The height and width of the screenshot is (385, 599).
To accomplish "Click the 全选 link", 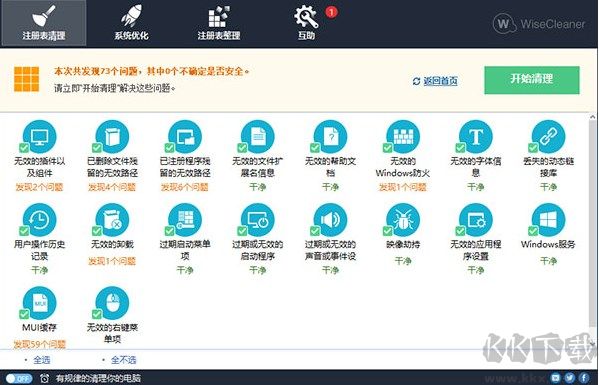I will click(42, 360).
